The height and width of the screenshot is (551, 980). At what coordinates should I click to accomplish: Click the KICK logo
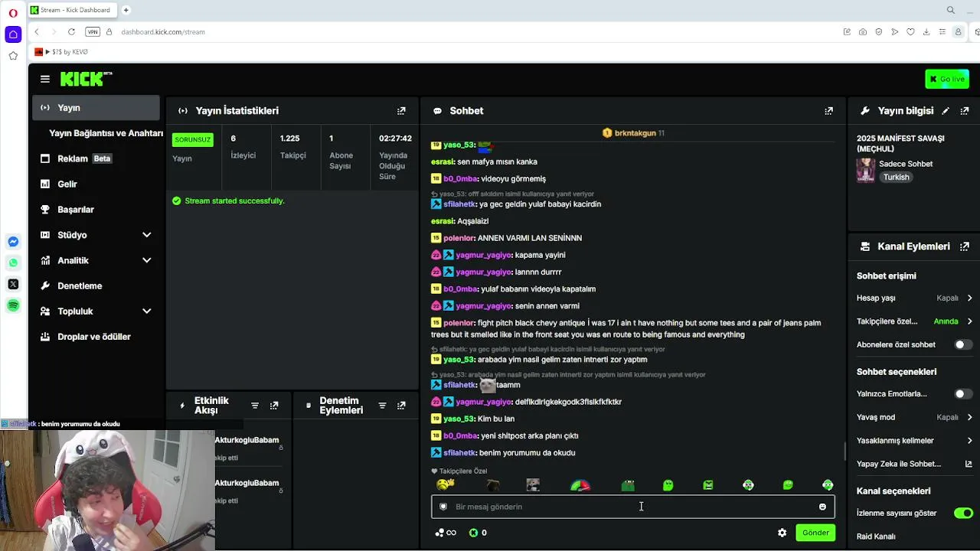(x=86, y=79)
